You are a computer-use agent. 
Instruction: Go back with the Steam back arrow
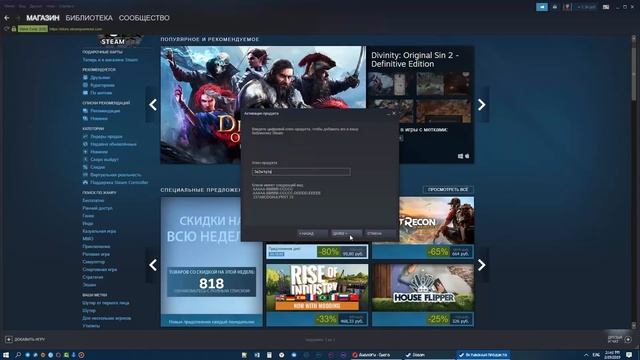(7, 18)
